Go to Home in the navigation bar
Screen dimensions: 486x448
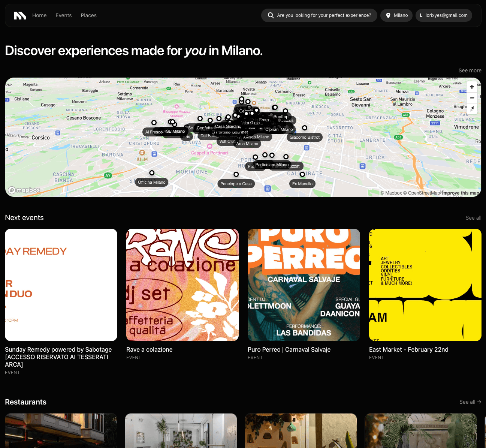click(x=39, y=15)
